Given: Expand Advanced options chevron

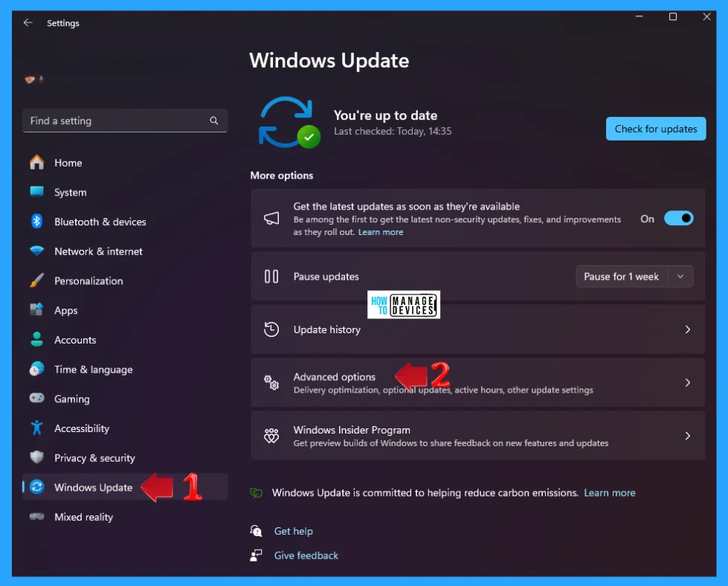Looking at the screenshot, I should tap(688, 383).
